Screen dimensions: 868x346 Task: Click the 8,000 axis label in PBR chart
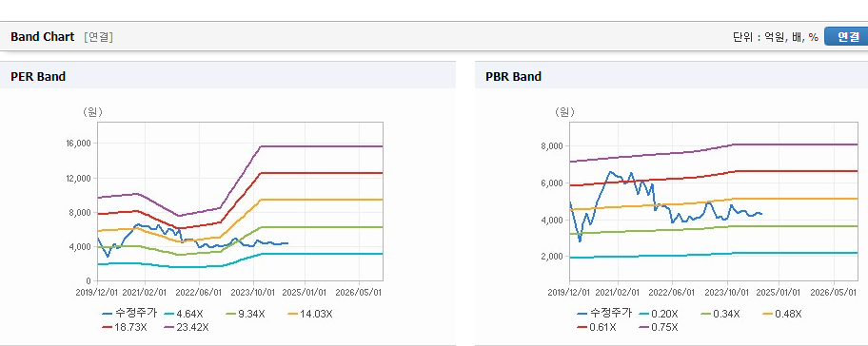[x=552, y=146]
